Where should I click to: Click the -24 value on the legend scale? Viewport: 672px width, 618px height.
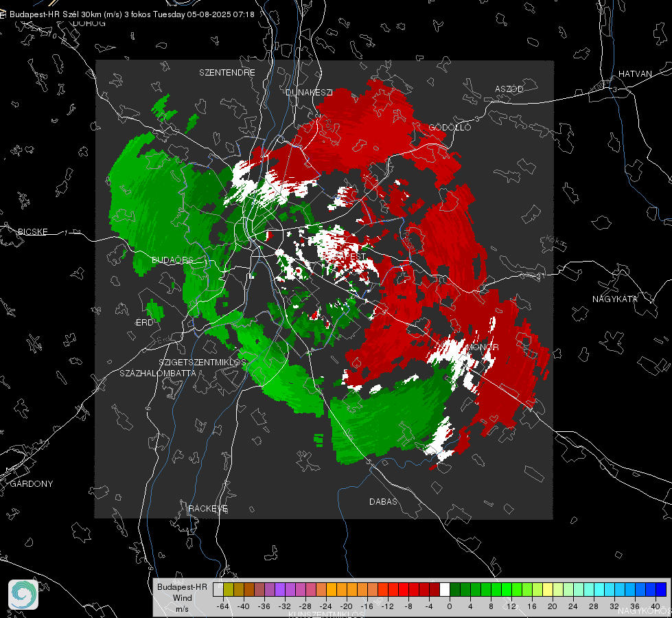(326, 607)
